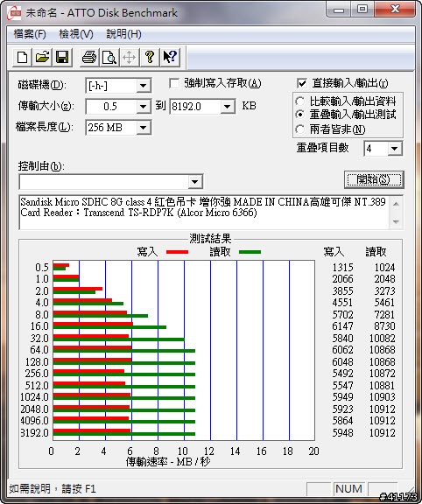Click the red 寫入 legend swatch
Viewport: 422px width, 504px height.
pos(177,252)
